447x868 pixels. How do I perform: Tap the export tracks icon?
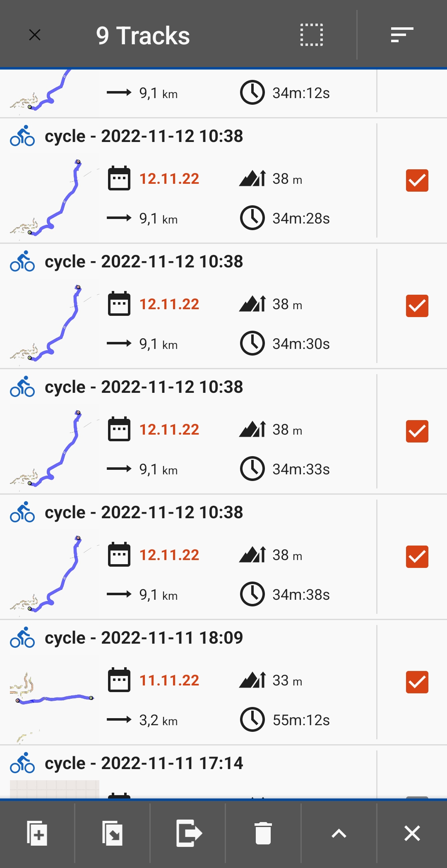tap(189, 833)
